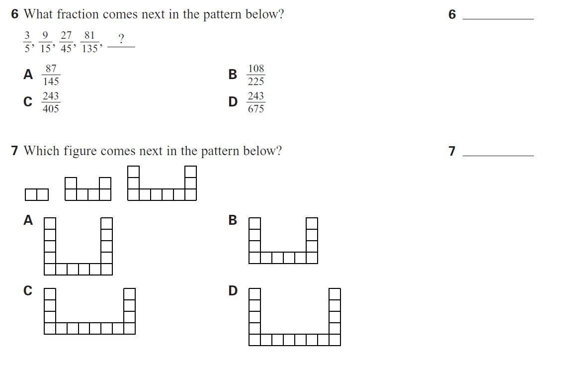Select figure A under question 7
Viewport: 588px width, 367px height.
pyautogui.click(x=78, y=246)
